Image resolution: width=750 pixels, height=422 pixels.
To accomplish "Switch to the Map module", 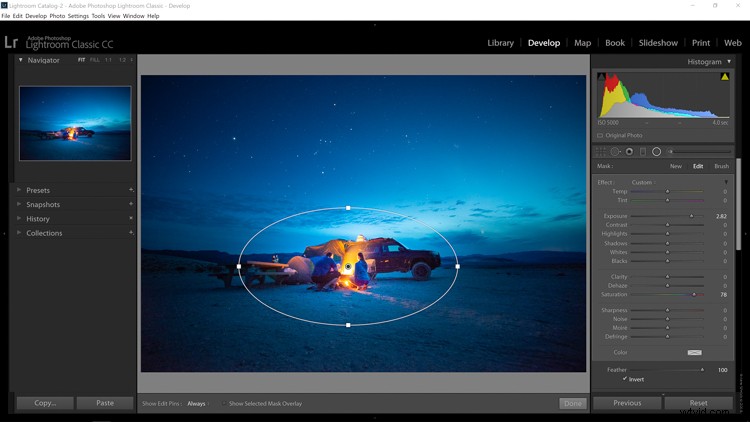I will (582, 43).
